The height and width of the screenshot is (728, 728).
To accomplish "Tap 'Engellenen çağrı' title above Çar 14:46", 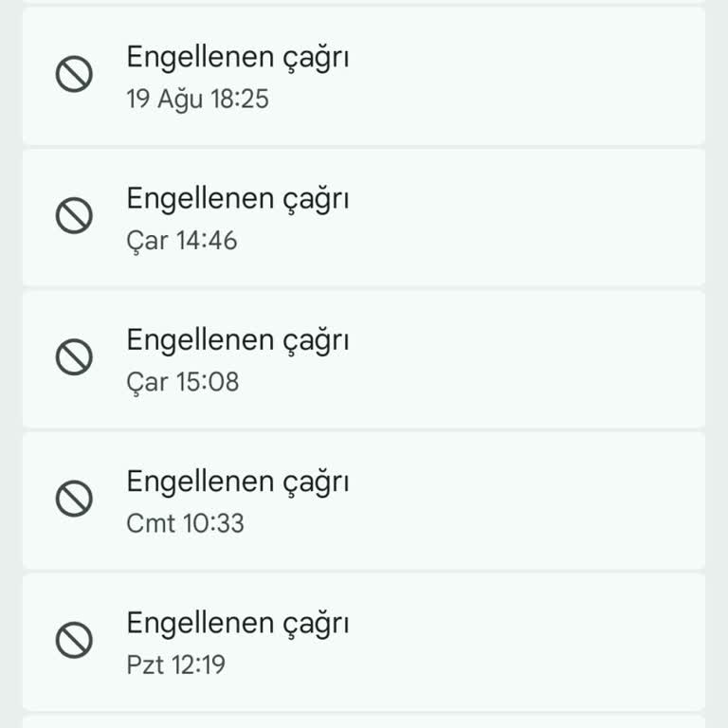I will (237, 199).
